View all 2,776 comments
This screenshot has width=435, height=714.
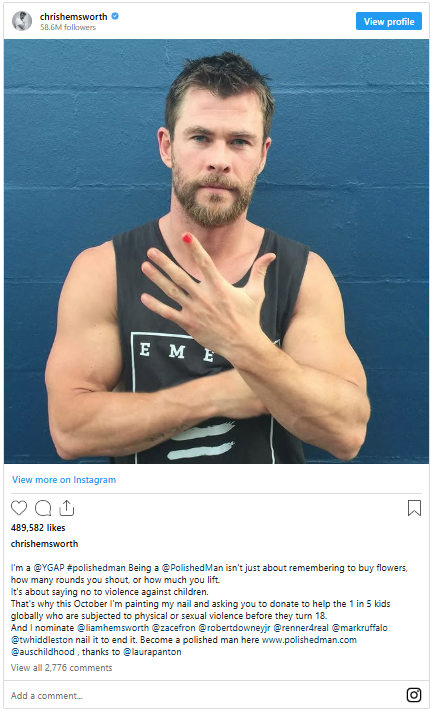pyautogui.click(x=61, y=668)
